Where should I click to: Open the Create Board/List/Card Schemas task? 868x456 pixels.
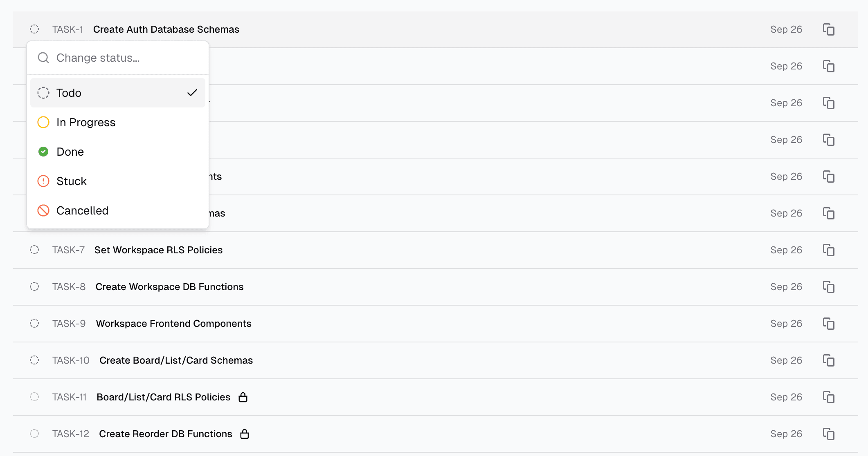pyautogui.click(x=176, y=360)
